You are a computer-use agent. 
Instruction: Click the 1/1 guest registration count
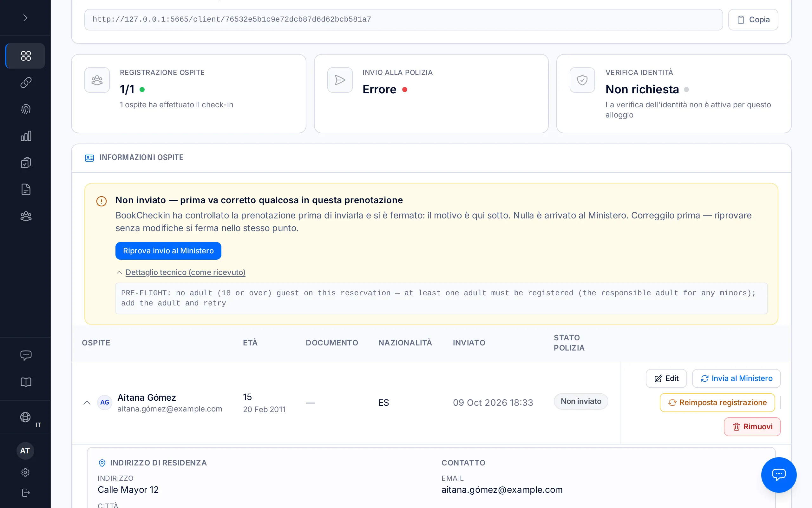[x=127, y=89]
